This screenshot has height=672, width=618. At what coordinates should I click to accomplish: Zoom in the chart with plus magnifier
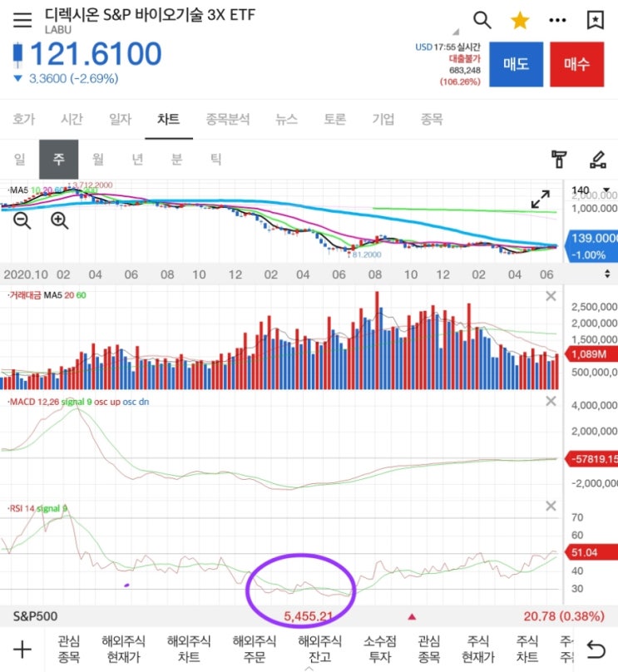pyautogui.click(x=59, y=220)
